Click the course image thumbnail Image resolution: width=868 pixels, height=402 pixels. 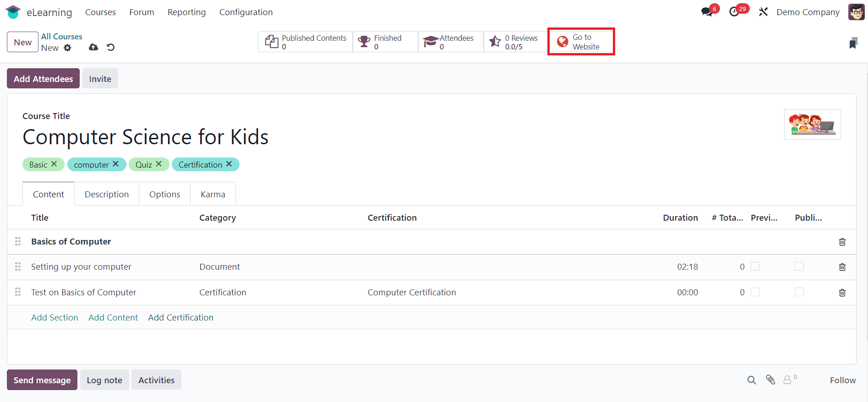[812, 124]
